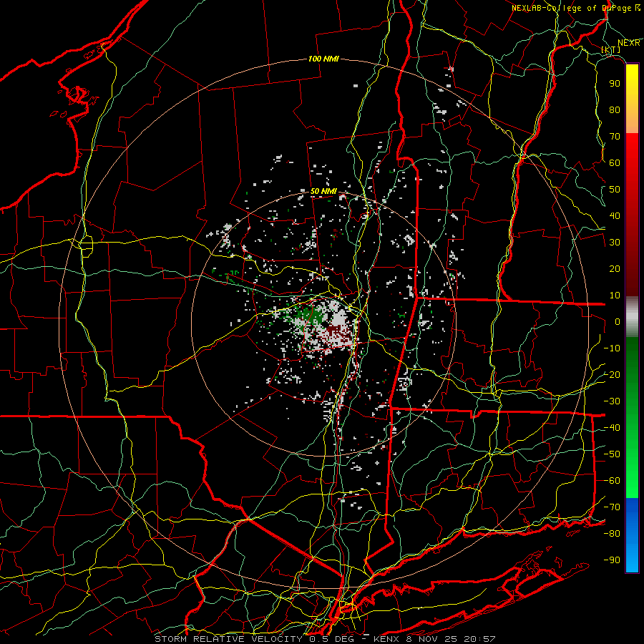
Task: Pick the dark blue segment near -70
Action: [632, 507]
